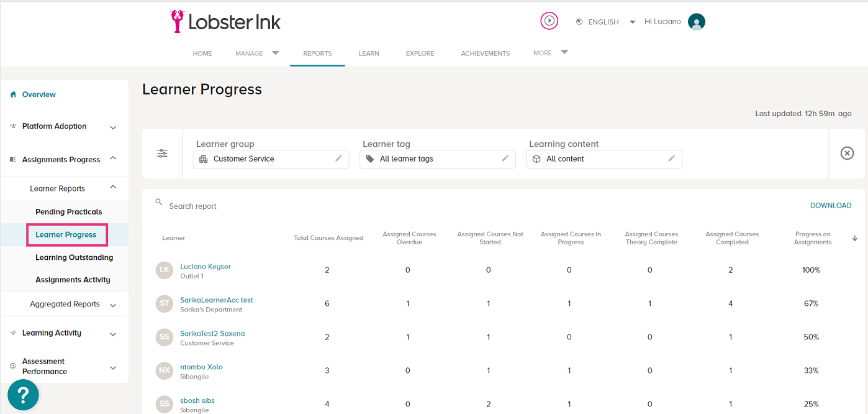Open the user profile avatar
Image resolution: width=868 pixels, height=414 pixels.
(x=697, y=22)
